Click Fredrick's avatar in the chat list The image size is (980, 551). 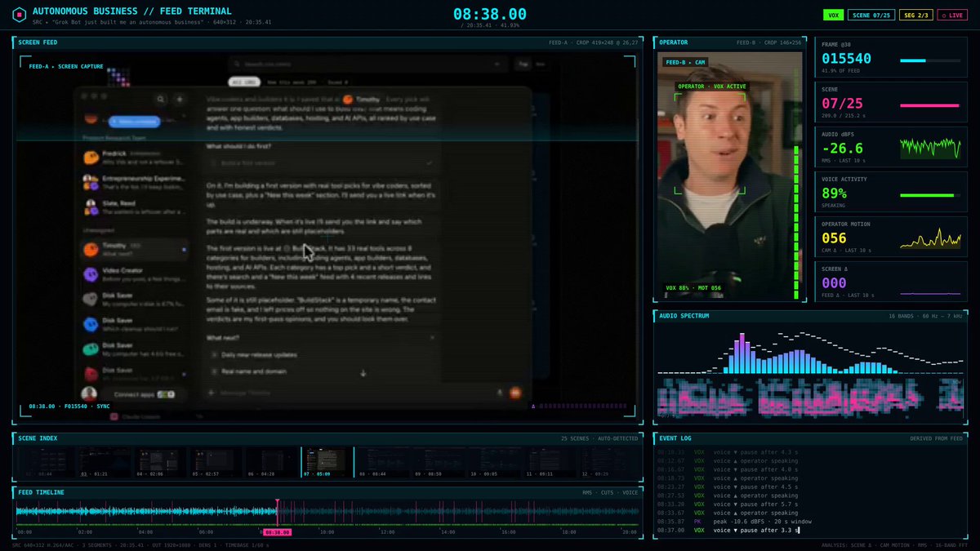pos(91,157)
